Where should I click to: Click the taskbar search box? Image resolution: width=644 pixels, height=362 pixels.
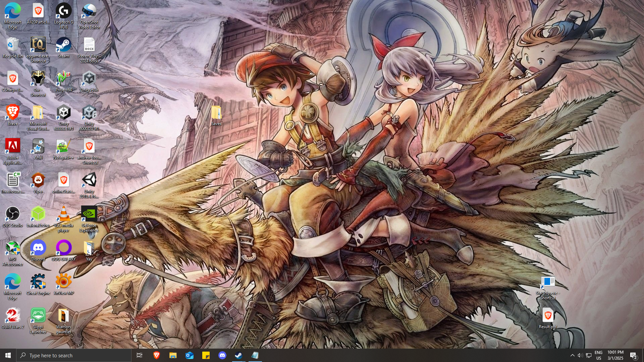point(74,355)
